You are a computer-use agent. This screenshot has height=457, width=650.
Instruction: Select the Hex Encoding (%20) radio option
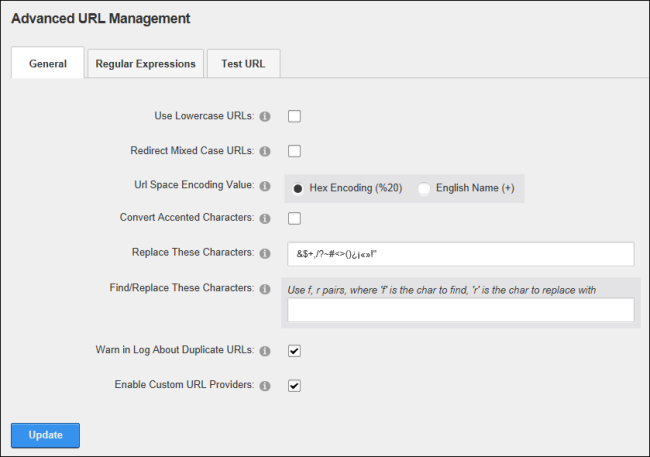pyautogui.click(x=298, y=189)
